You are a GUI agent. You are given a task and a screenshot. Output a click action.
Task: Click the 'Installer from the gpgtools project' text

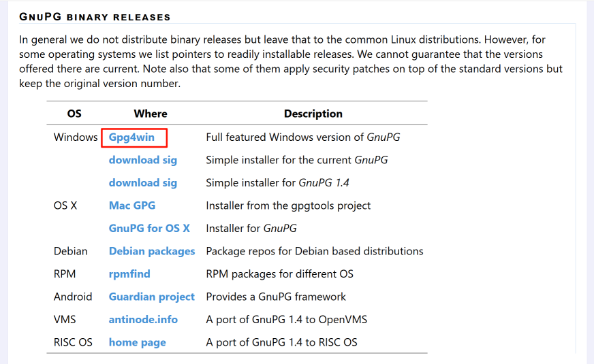(288, 205)
